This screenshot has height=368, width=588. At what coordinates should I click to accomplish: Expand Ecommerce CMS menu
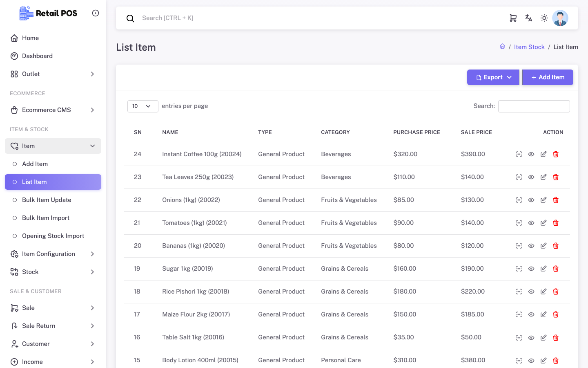coord(53,110)
